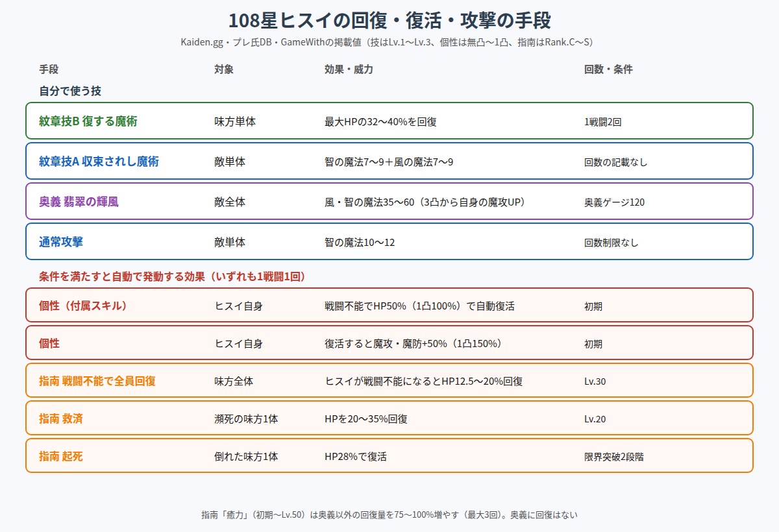
Task: Click ヒスイ自身 in the 個性（付属スキル） row
Action: (238, 306)
